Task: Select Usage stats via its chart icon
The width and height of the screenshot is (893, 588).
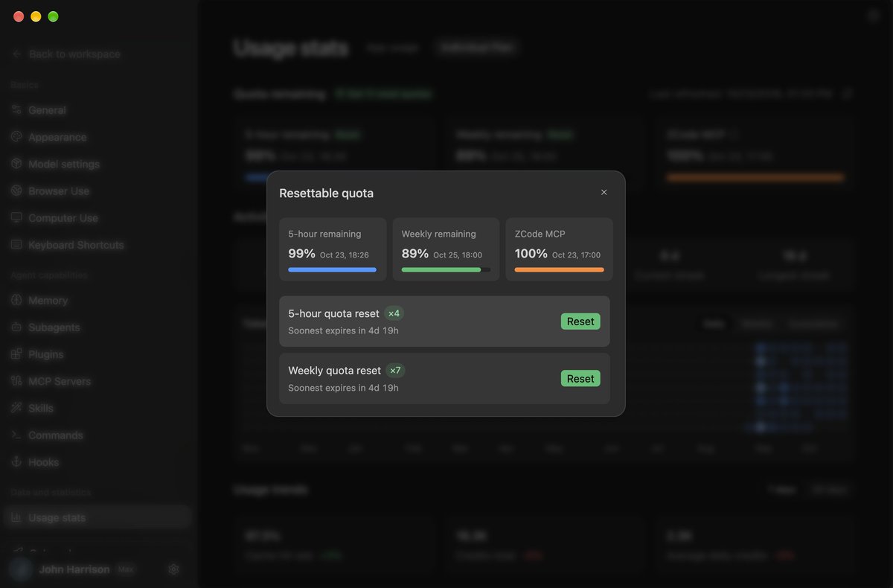Action: pyautogui.click(x=16, y=518)
